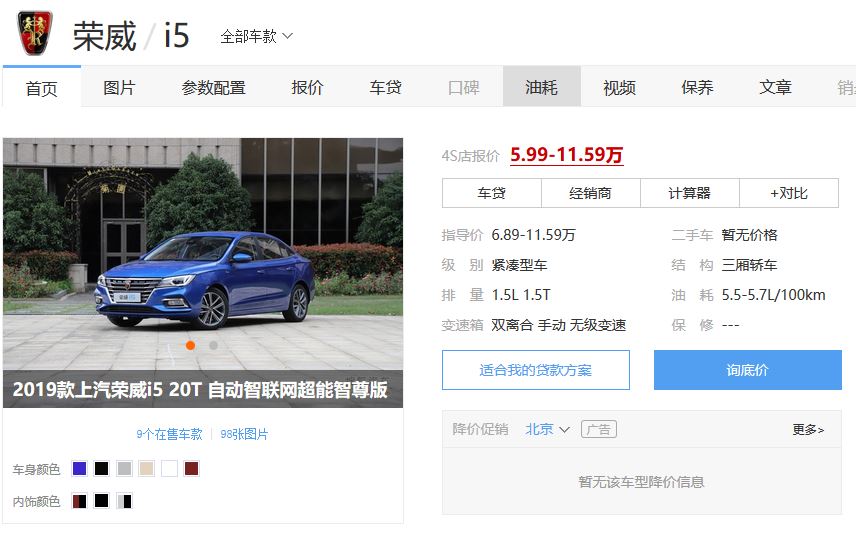Click the 指导价 6.89-11.59万 value
The width and height of the screenshot is (856, 533).
tap(533, 235)
